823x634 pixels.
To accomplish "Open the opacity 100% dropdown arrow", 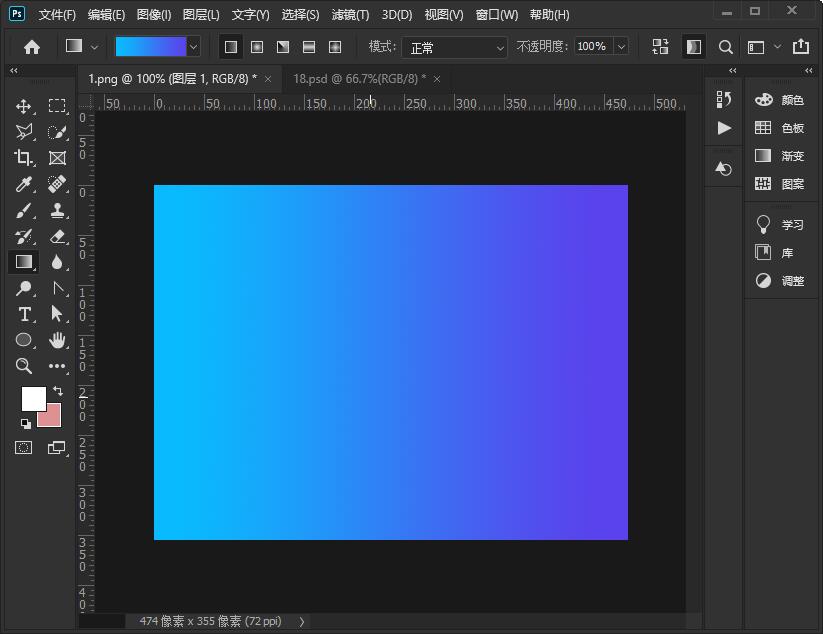I will (x=621, y=47).
